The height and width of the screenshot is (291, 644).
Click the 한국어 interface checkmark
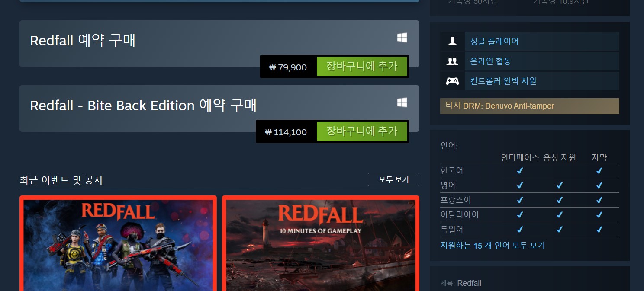[x=520, y=171]
